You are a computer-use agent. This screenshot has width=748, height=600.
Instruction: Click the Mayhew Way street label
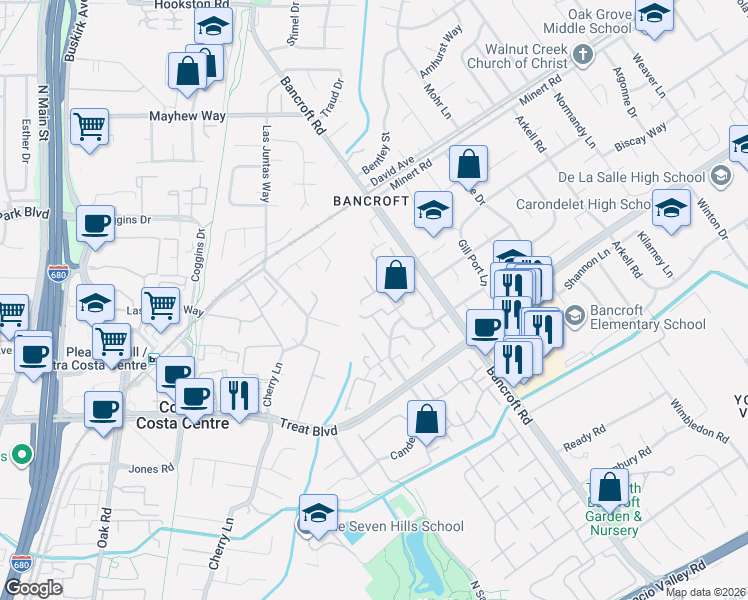[x=187, y=116]
